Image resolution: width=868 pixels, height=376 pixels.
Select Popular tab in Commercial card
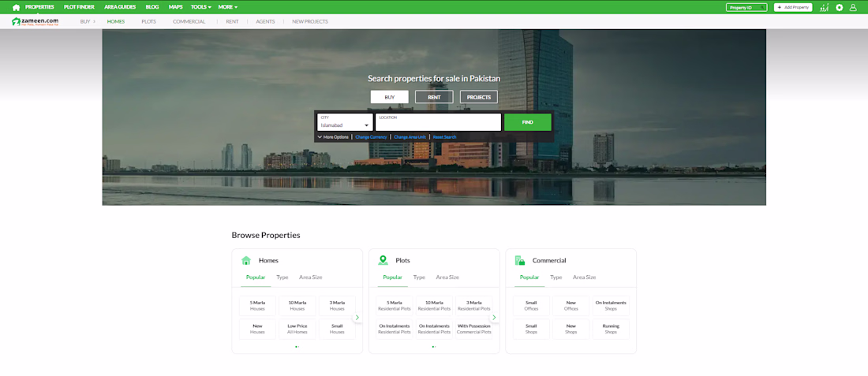click(x=529, y=277)
